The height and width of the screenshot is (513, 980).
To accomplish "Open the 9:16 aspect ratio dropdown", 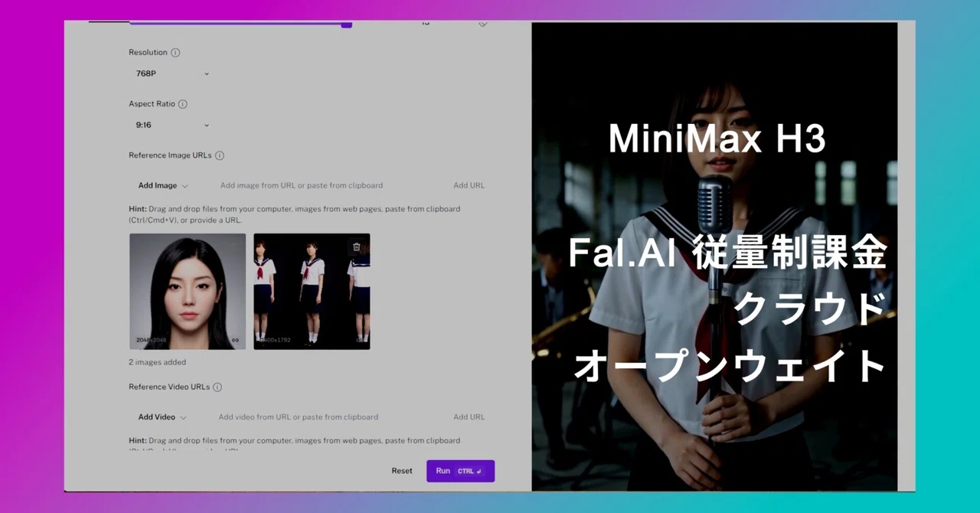I will (172, 125).
